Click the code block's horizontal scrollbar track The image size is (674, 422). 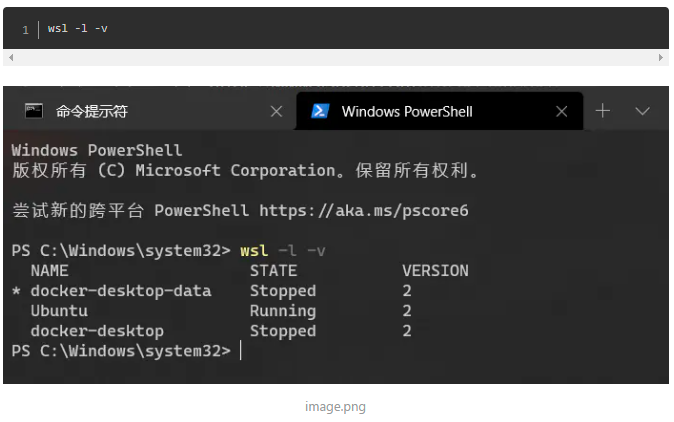tap(336, 58)
